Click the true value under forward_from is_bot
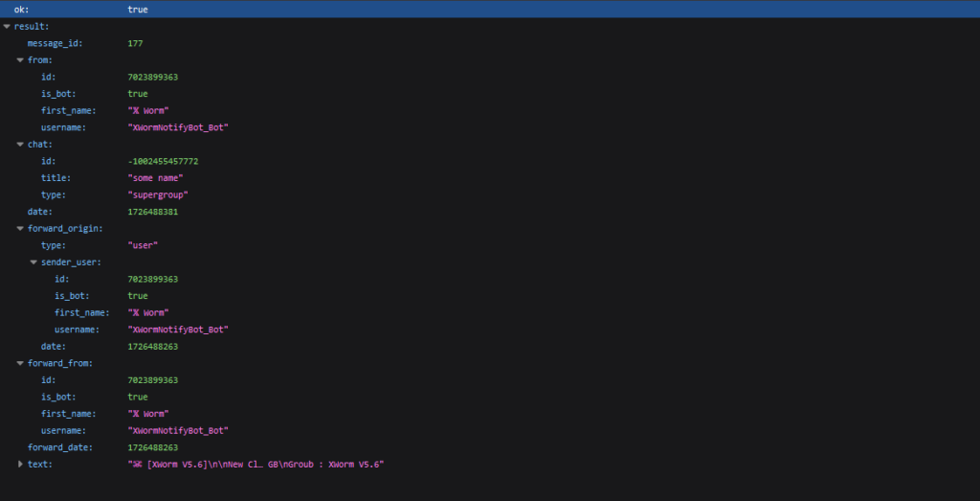Viewport: 980px width, 501px height. pyautogui.click(x=138, y=398)
